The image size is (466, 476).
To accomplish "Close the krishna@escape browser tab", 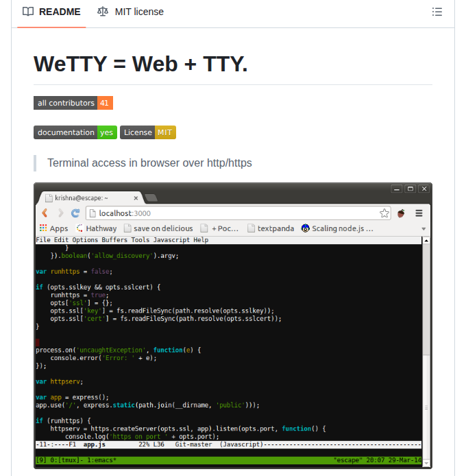I will tap(136, 198).
